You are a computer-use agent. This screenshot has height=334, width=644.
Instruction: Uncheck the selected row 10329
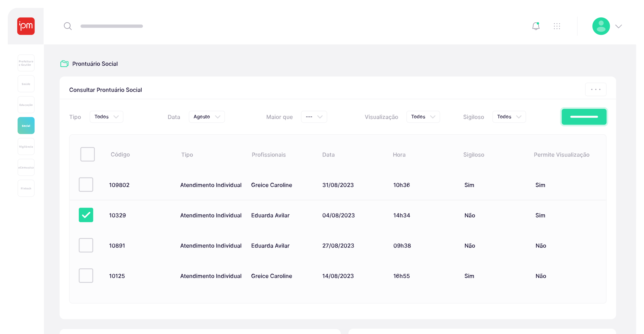click(86, 215)
